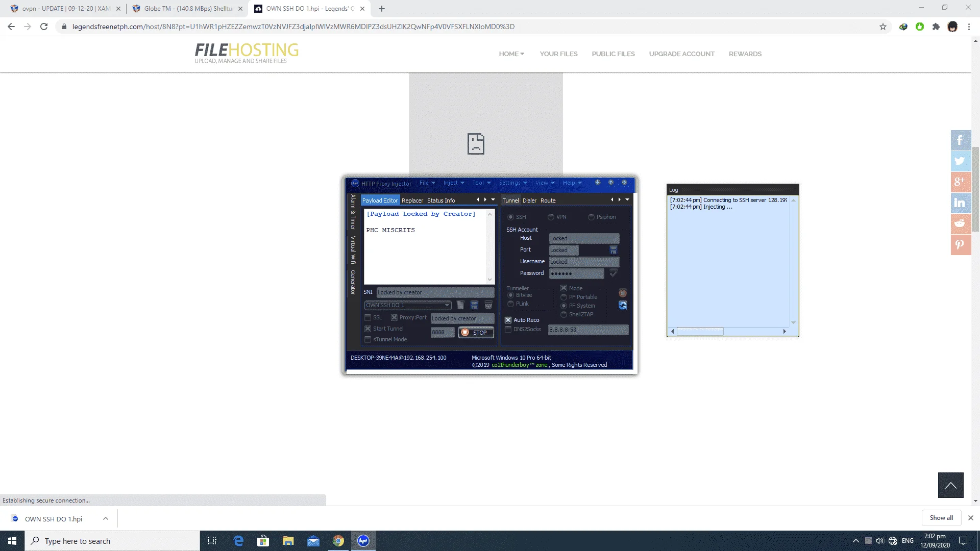Select the VPN radio button
980x551 pixels.
(x=551, y=217)
